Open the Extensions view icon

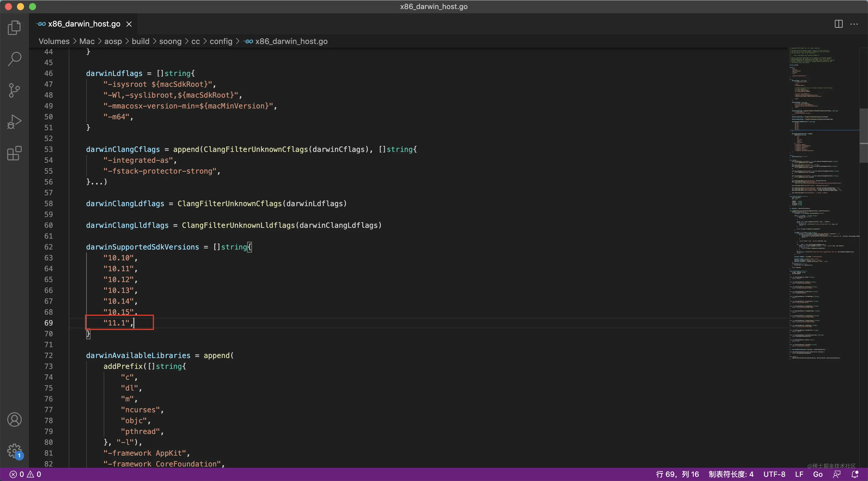14,154
